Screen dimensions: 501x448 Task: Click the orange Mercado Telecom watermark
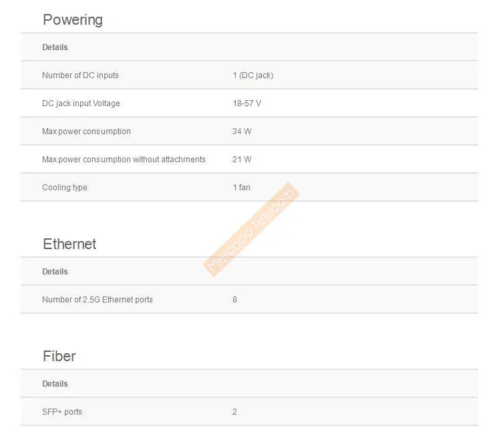point(251,230)
